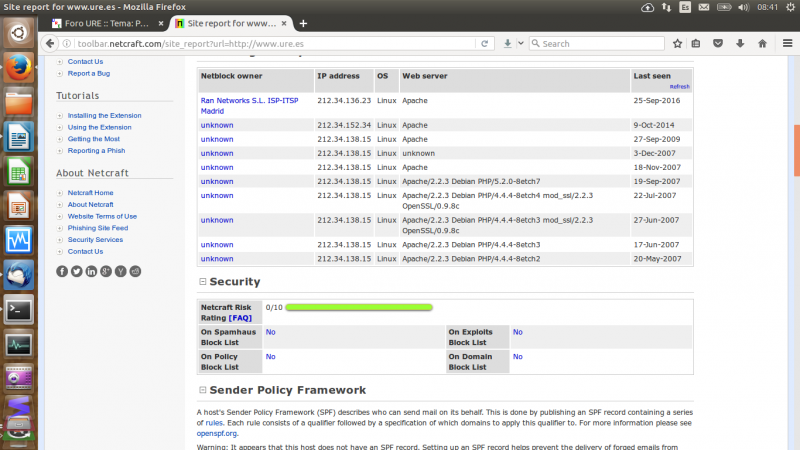The width and height of the screenshot is (800, 450).
Task: Open keyboard layout Es indicator
Action: (685, 7)
